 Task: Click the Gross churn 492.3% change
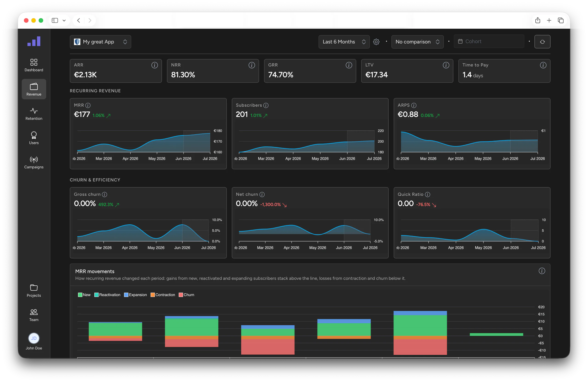[x=109, y=205]
